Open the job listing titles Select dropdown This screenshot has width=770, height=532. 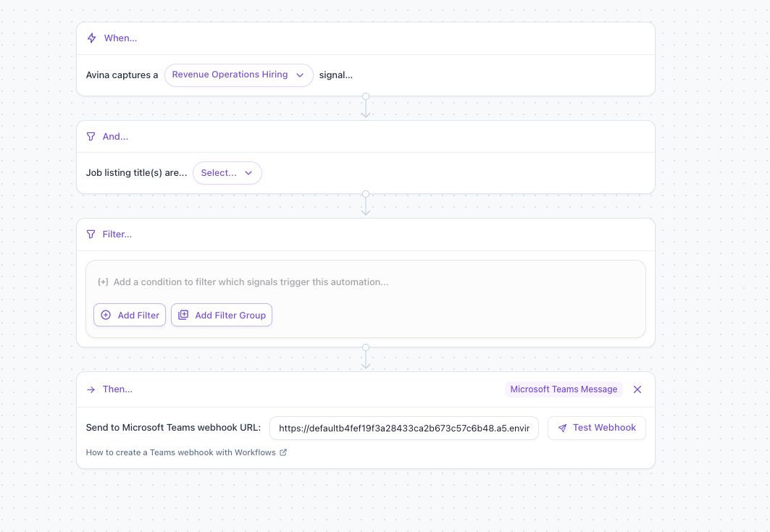coord(227,173)
